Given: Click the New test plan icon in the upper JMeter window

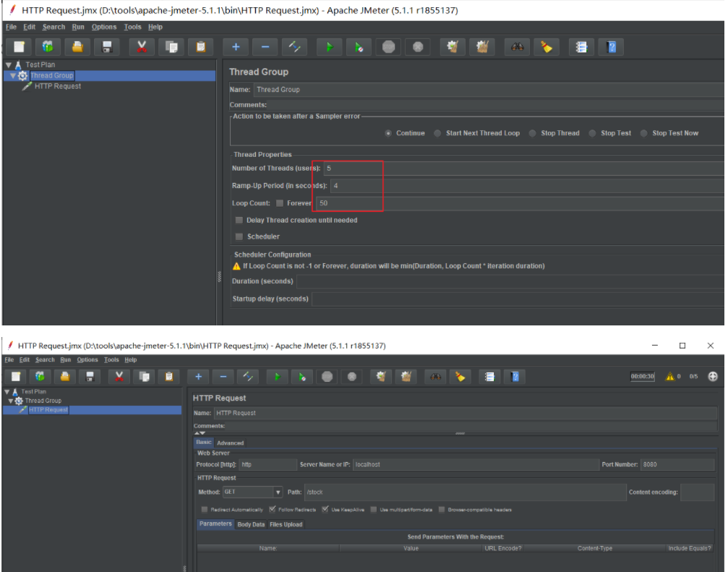Looking at the screenshot, I should coord(19,47).
